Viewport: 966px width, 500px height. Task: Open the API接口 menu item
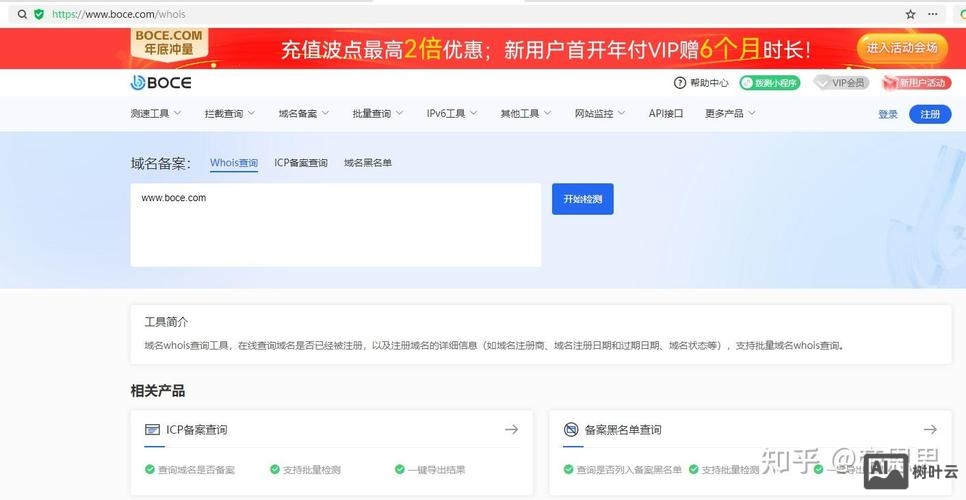(665, 113)
